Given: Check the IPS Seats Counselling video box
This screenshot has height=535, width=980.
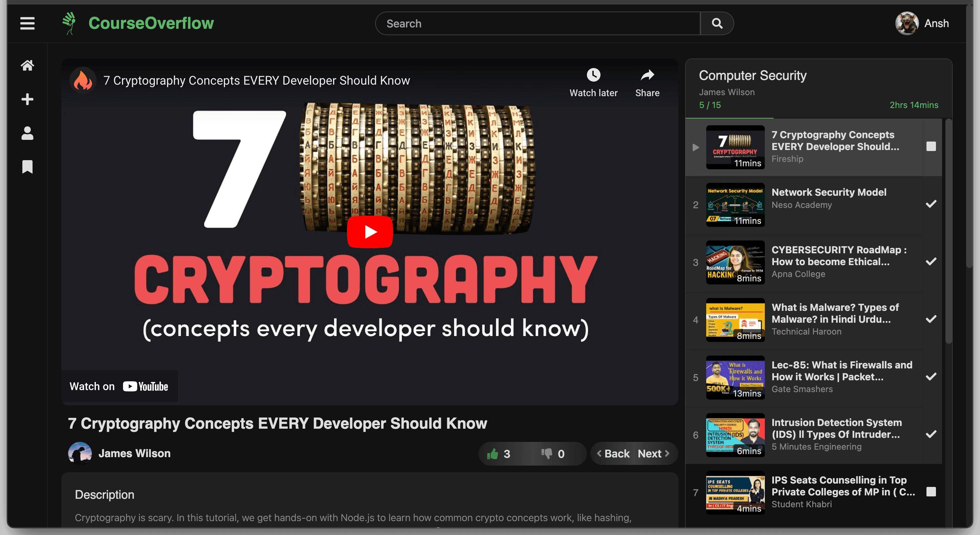Looking at the screenshot, I should pos(931,492).
